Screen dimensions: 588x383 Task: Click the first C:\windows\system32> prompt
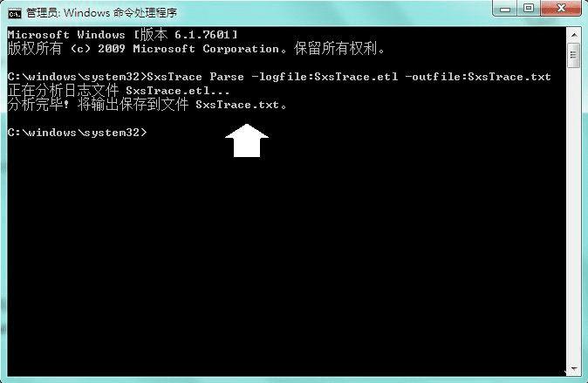78,77
